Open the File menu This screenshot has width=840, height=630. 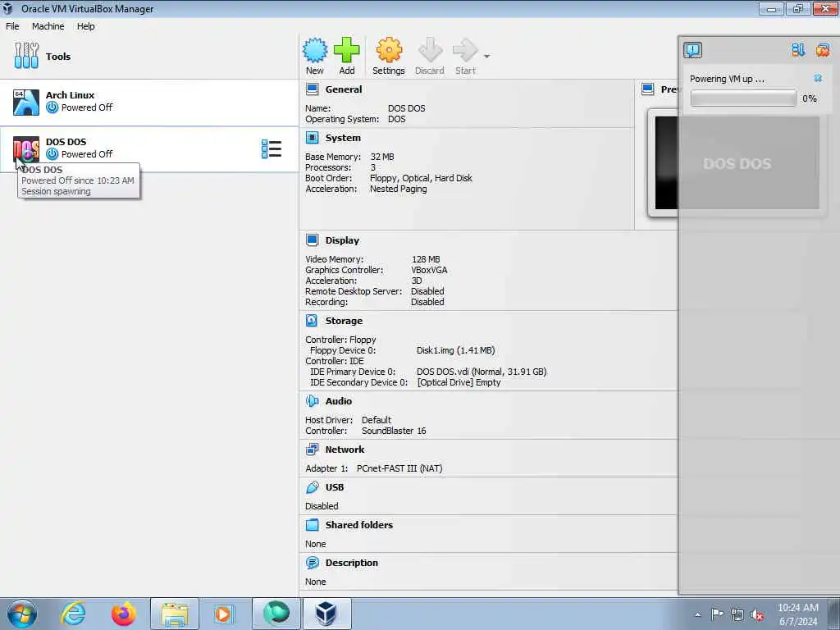[x=12, y=26]
